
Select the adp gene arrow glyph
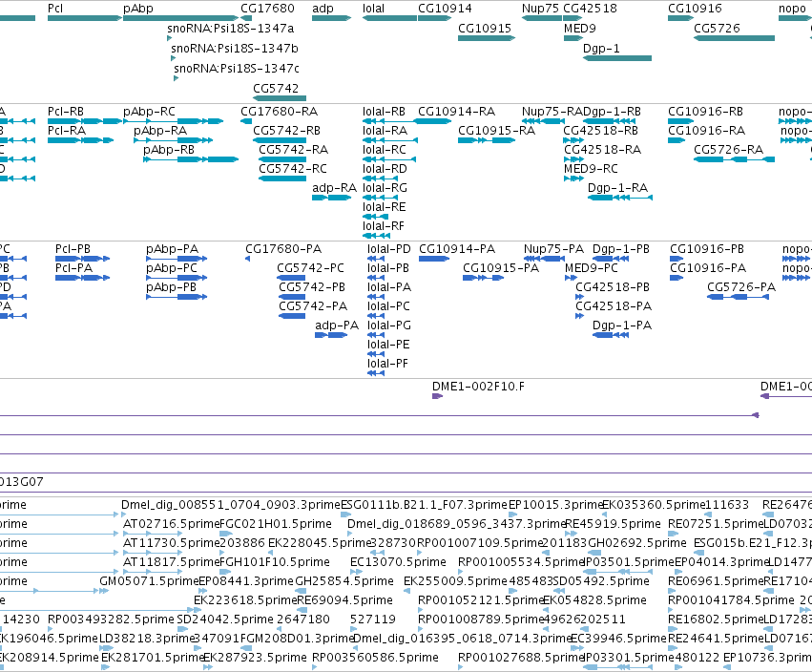coord(331,18)
